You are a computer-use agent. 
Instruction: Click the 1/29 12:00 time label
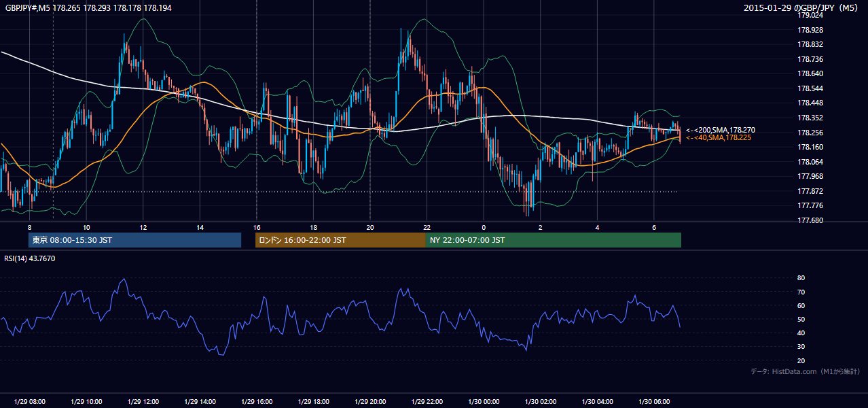coord(143,402)
